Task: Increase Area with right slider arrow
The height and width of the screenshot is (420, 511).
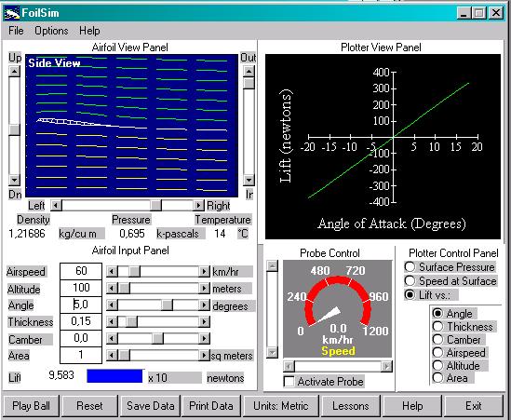Action: [x=205, y=355]
